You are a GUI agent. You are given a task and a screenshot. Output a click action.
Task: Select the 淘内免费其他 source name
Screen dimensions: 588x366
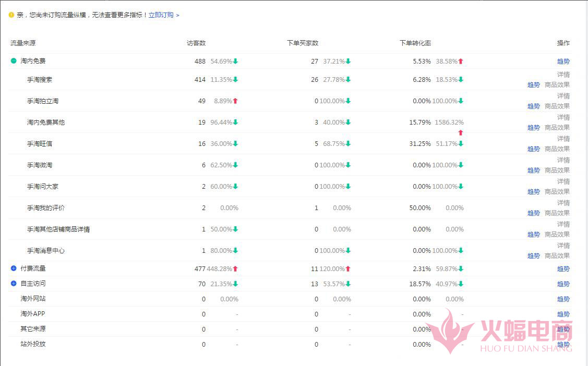[46, 122]
